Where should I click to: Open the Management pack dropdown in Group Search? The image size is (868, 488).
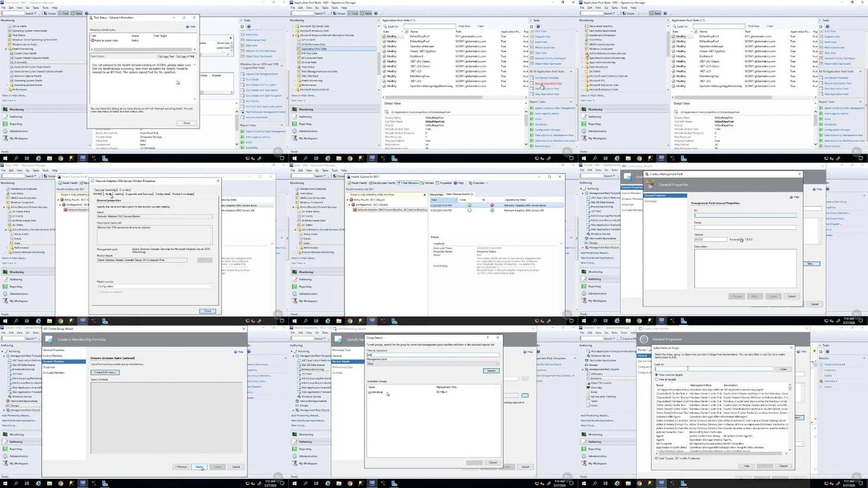click(433, 364)
